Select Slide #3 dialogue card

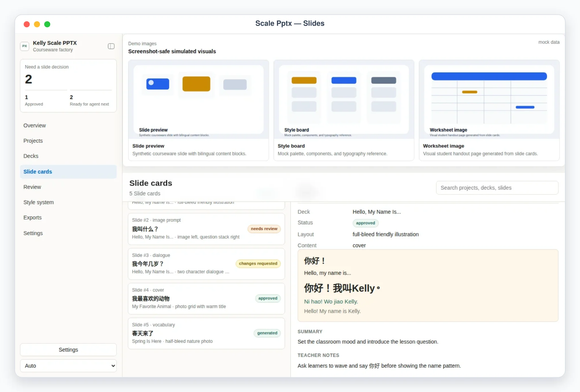[206, 264]
